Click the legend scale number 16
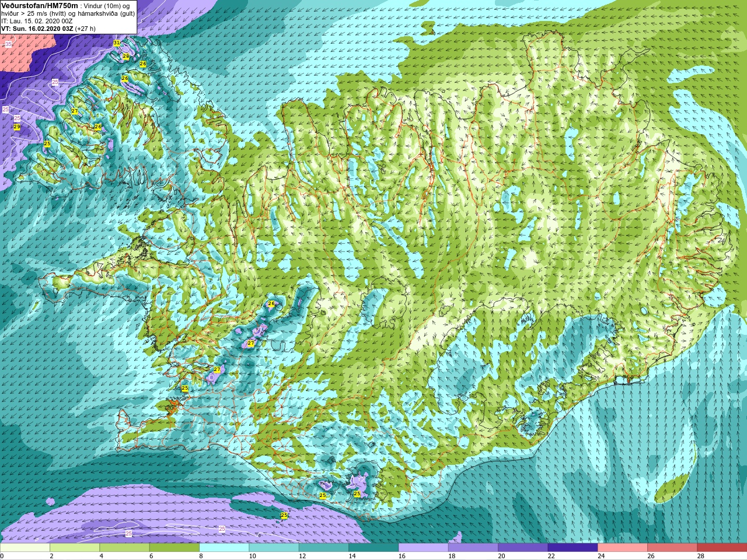 (402, 556)
